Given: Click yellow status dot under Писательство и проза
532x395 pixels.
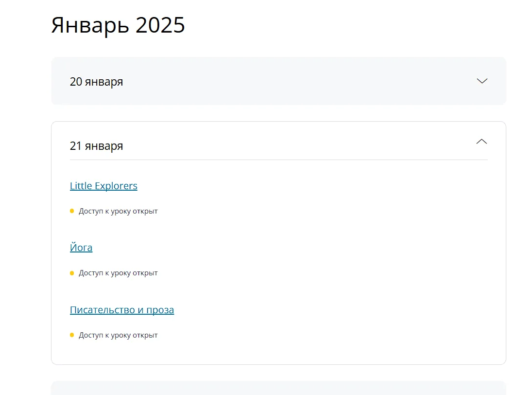Looking at the screenshot, I should click(72, 335).
